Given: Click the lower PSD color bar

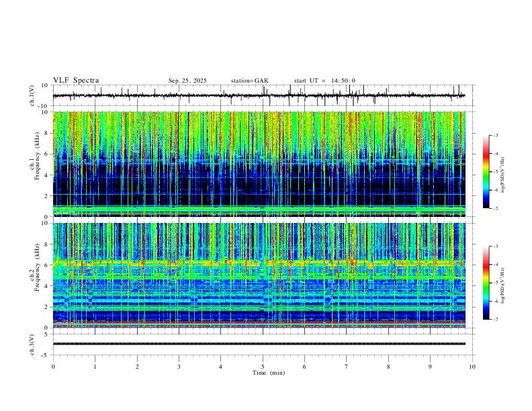Looking at the screenshot, I should pyautogui.click(x=486, y=283).
